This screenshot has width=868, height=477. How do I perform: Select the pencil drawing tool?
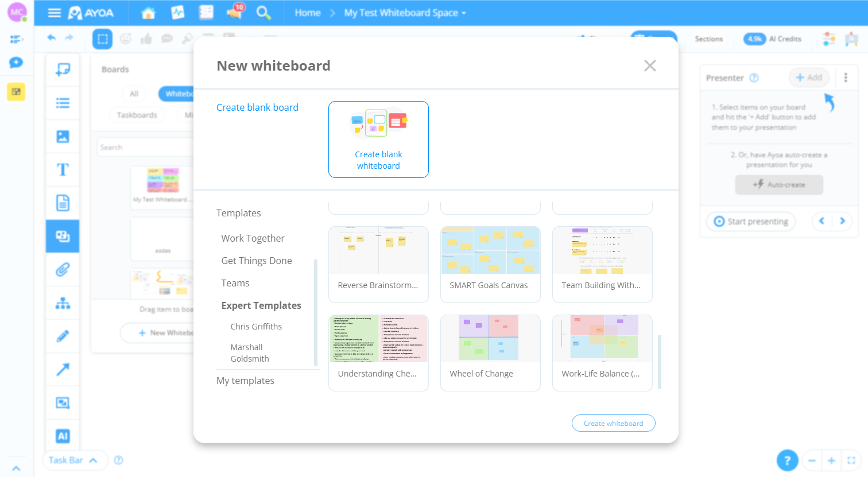[x=63, y=336]
